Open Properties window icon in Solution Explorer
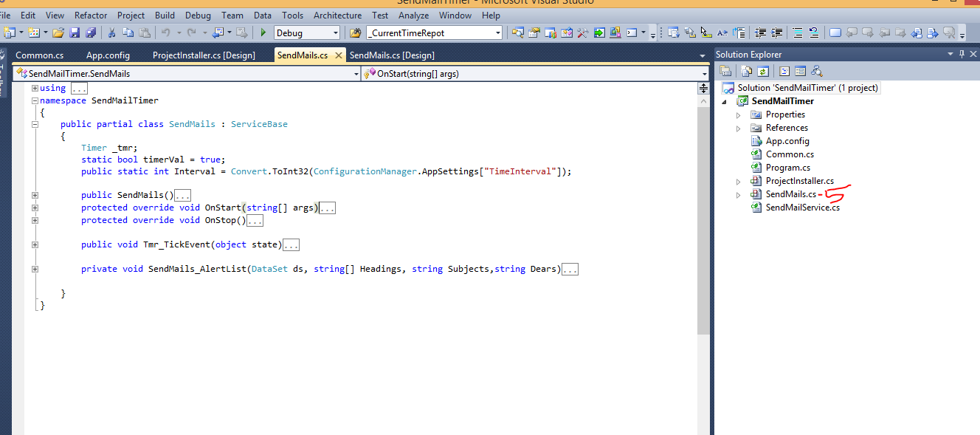 (725, 71)
